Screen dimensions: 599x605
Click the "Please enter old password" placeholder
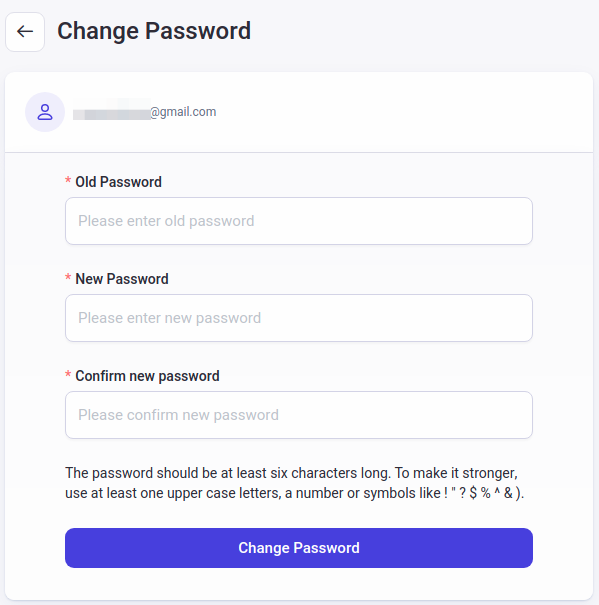point(166,221)
